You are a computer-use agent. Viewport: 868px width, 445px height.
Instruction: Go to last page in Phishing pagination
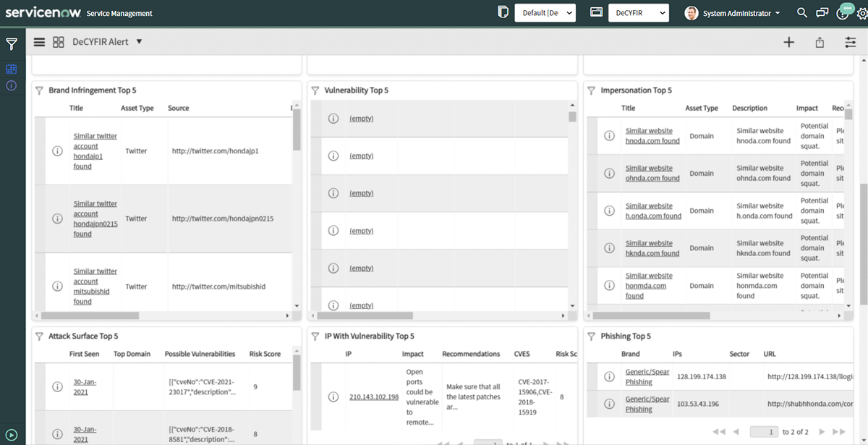coord(838,432)
